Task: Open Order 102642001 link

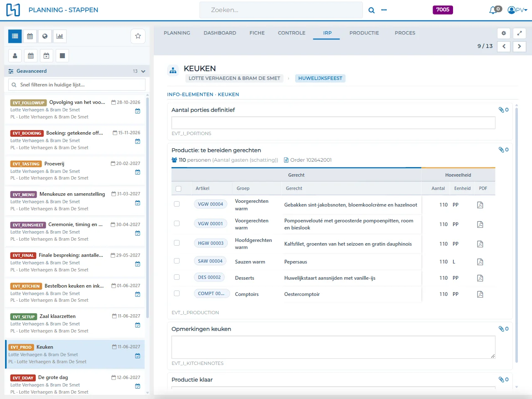Action: (x=308, y=160)
